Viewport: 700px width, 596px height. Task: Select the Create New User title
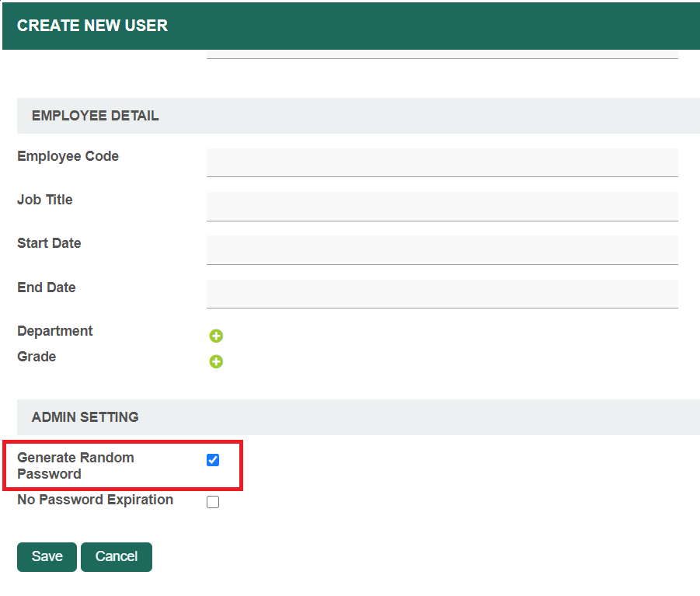(92, 26)
